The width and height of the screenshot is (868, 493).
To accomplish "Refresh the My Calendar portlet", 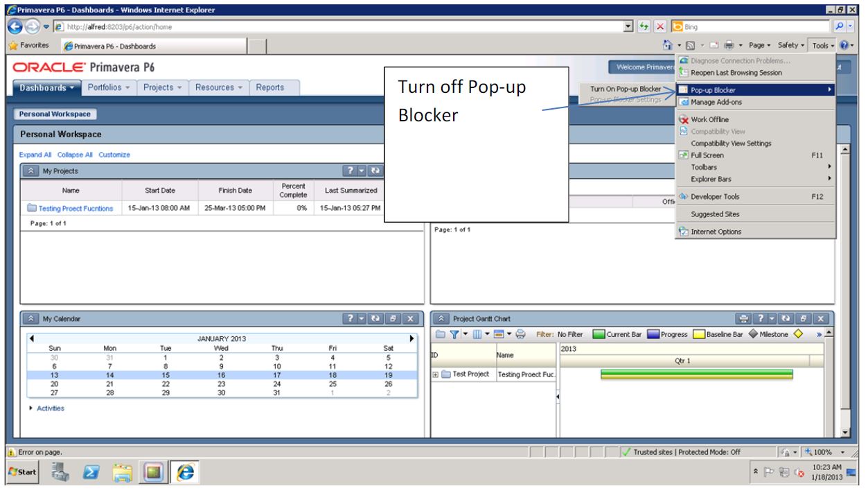I will [377, 318].
